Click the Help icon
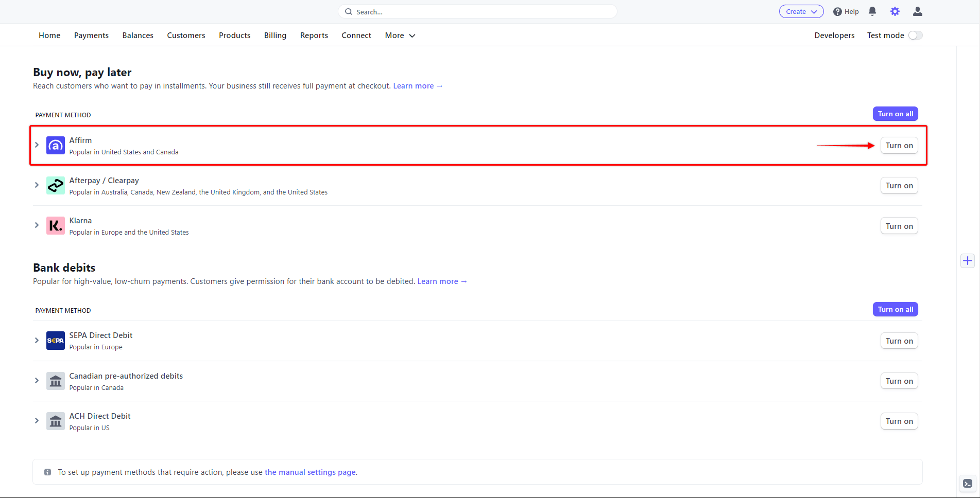Screen dimensions: 980x498 [x=838, y=11]
